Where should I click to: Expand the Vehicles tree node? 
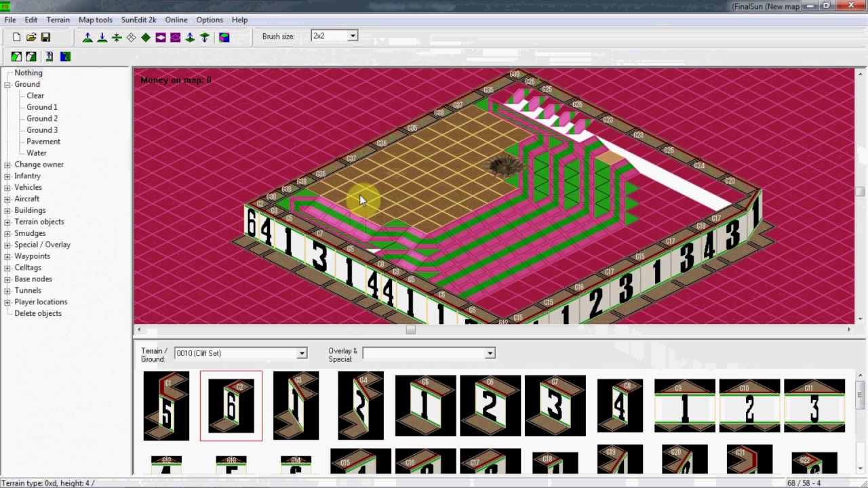(7, 188)
